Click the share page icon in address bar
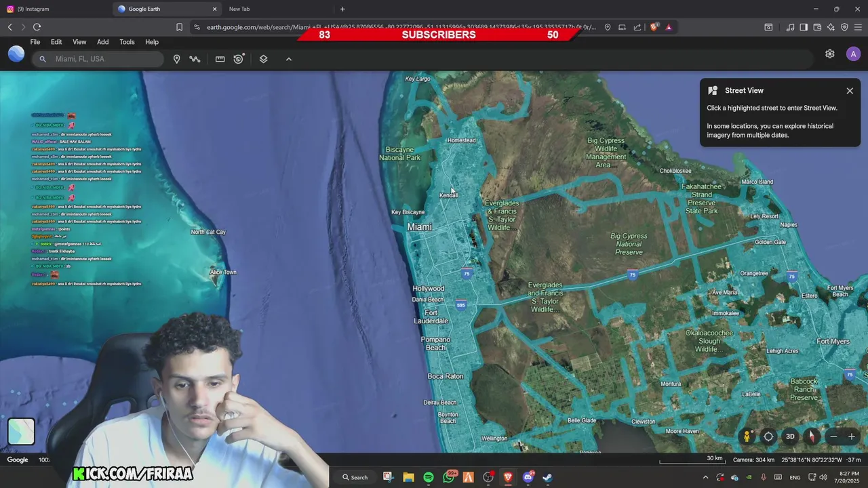Viewport: 868px width, 488px height. [x=637, y=27]
